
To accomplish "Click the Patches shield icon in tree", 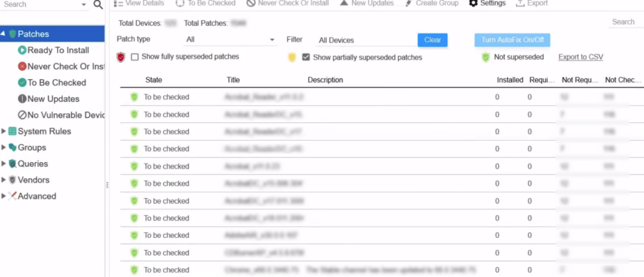I will [13, 34].
